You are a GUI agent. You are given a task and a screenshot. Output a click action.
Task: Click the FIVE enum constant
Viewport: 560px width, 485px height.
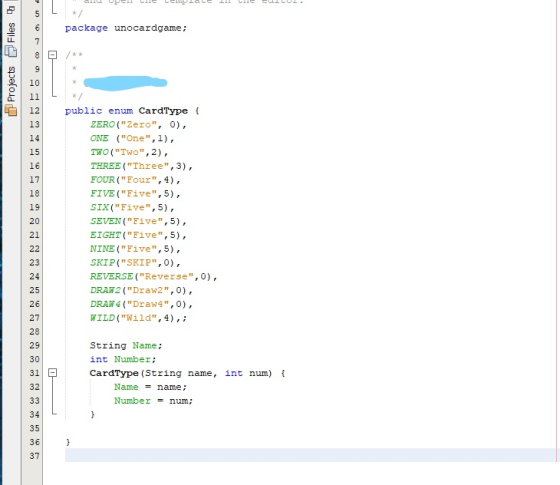click(x=102, y=194)
